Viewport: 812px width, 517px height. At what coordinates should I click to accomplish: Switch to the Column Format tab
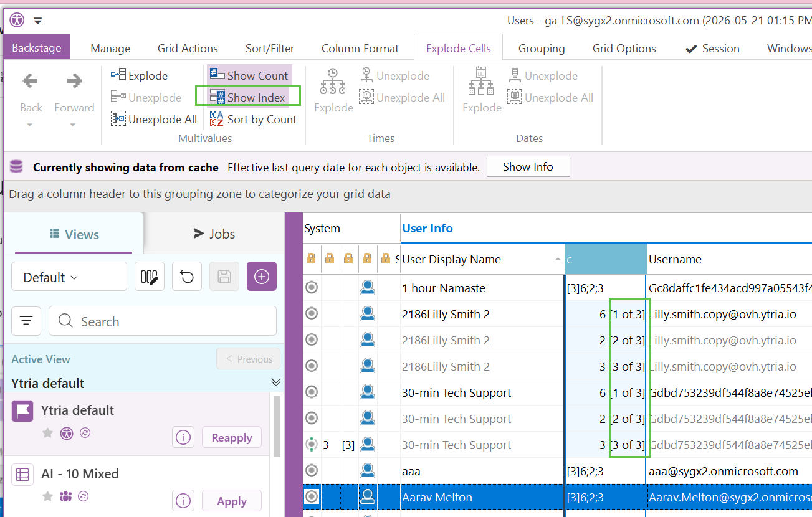tap(360, 48)
